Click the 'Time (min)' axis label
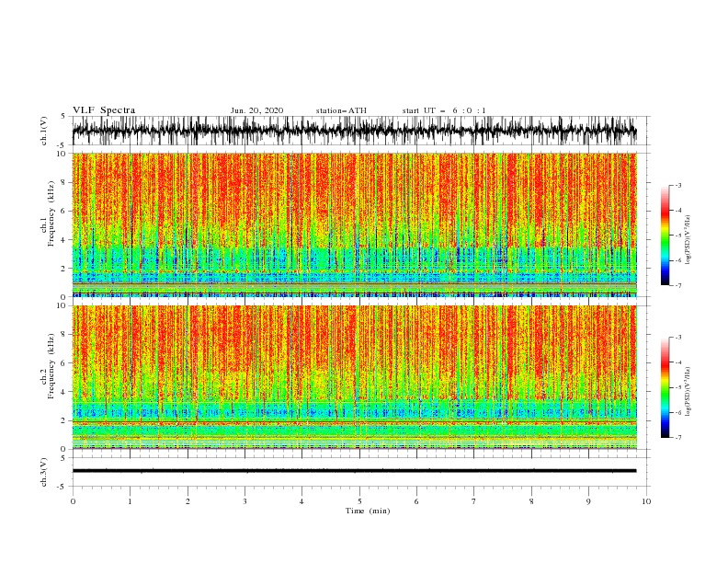728x563 pixels. pos(368,511)
